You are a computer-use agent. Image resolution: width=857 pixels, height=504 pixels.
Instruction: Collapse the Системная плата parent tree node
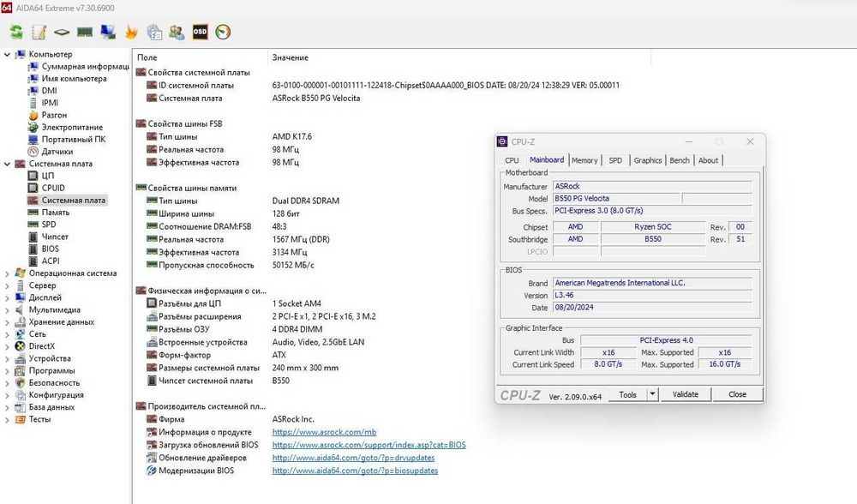(x=7, y=164)
